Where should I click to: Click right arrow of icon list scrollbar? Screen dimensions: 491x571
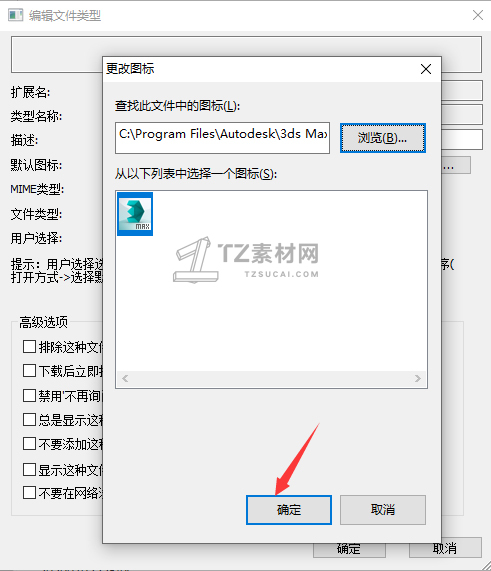(418, 378)
